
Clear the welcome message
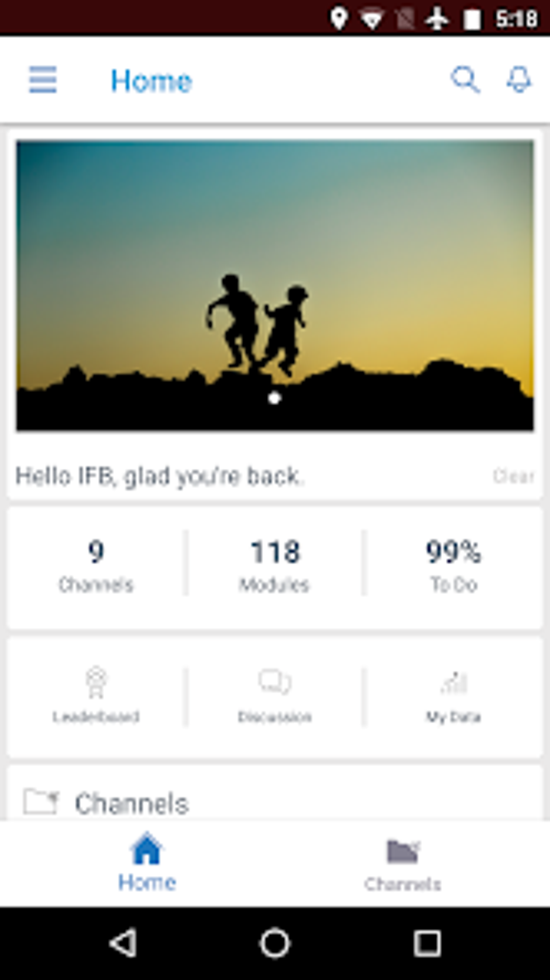(513, 476)
